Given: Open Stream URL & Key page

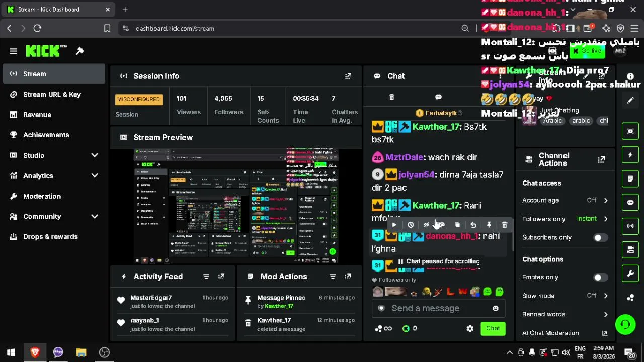Looking at the screenshot, I should pos(54,94).
